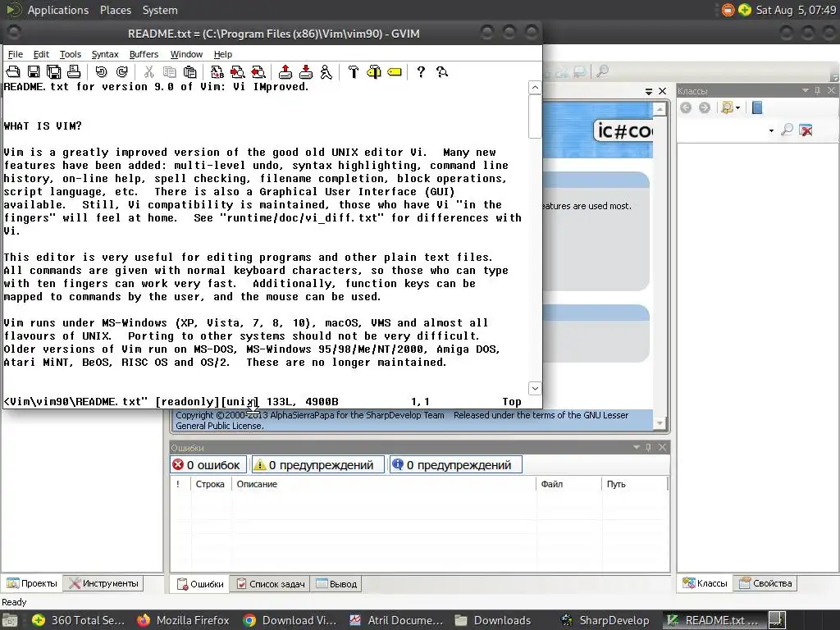The image size is (840, 630).
Task: Open Downloads folder from the taskbar
Action: coord(493,620)
